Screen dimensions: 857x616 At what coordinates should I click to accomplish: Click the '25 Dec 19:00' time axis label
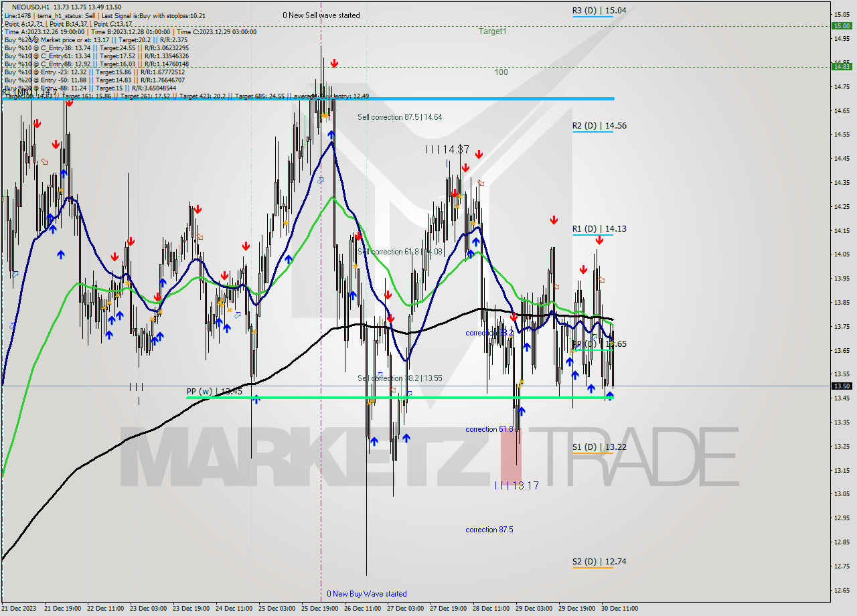319,609
